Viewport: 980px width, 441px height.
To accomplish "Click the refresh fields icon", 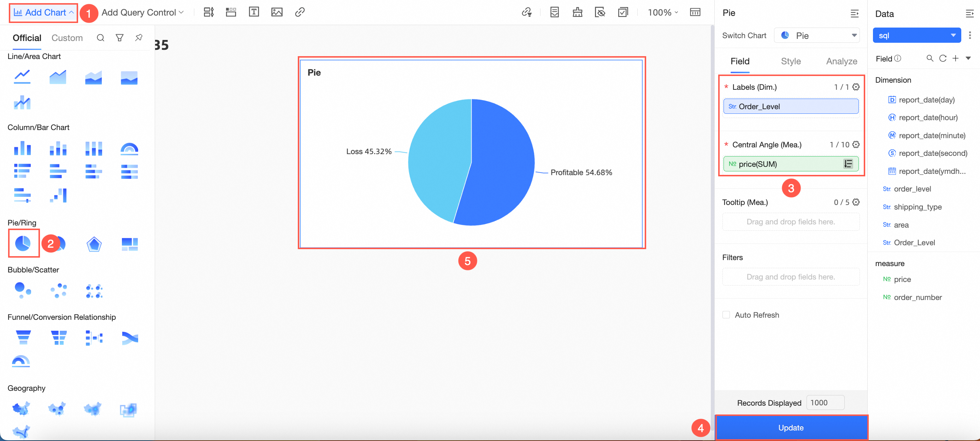I will click(942, 58).
